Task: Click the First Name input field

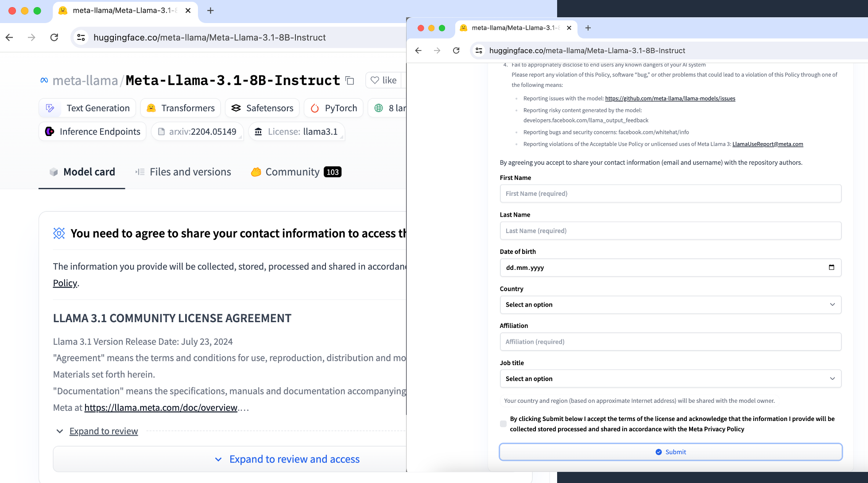Action: pyautogui.click(x=670, y=194)
